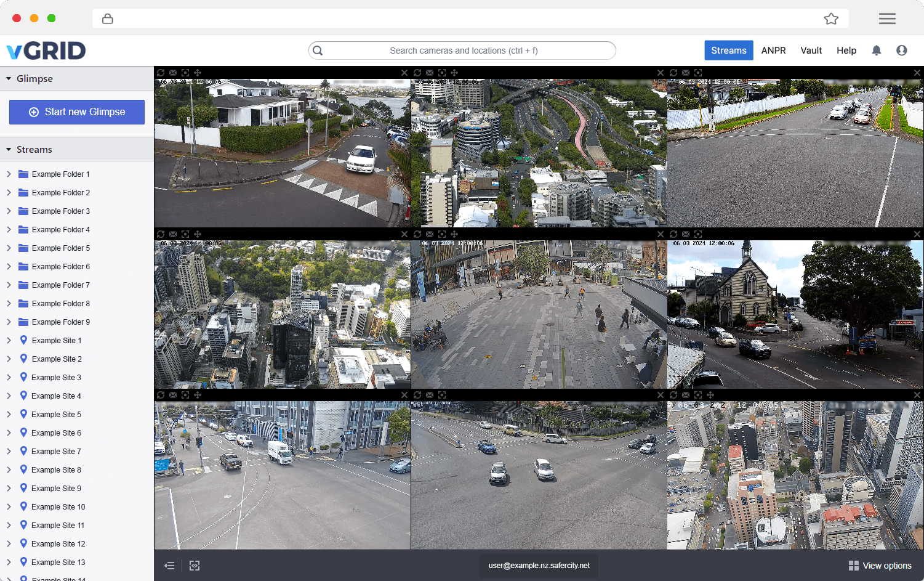
Task: Toggle the bookmark star in address bar
Action: pos(831,19)
